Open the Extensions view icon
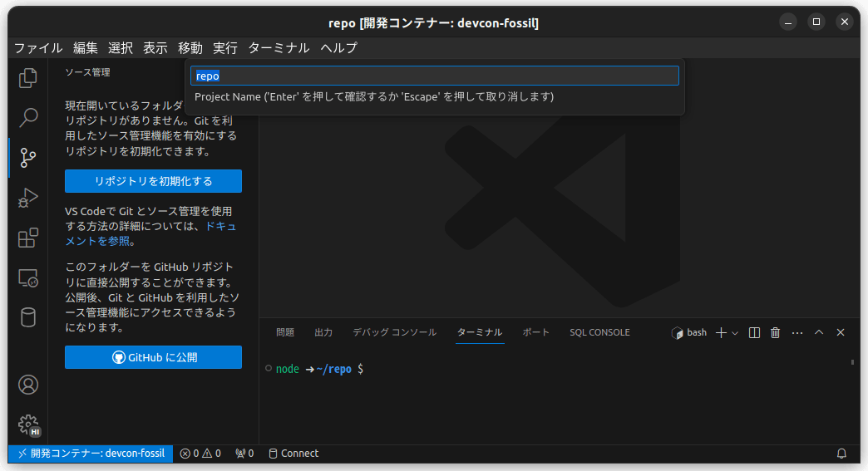 27,238
